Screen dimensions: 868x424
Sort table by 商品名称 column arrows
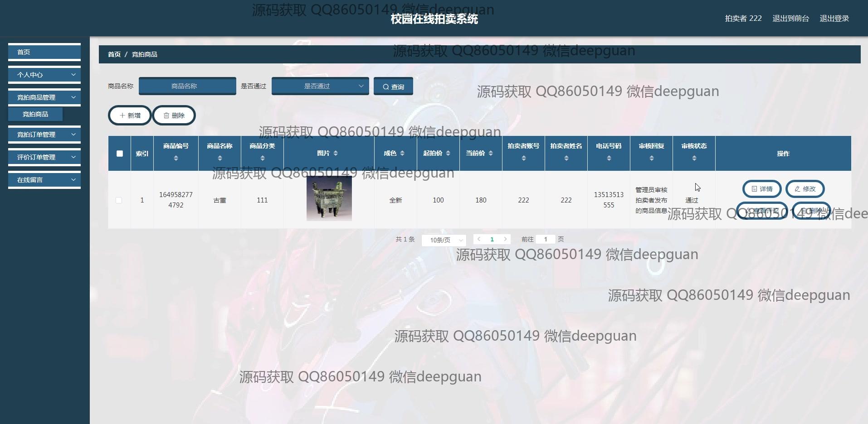click(x=220, y=158)
